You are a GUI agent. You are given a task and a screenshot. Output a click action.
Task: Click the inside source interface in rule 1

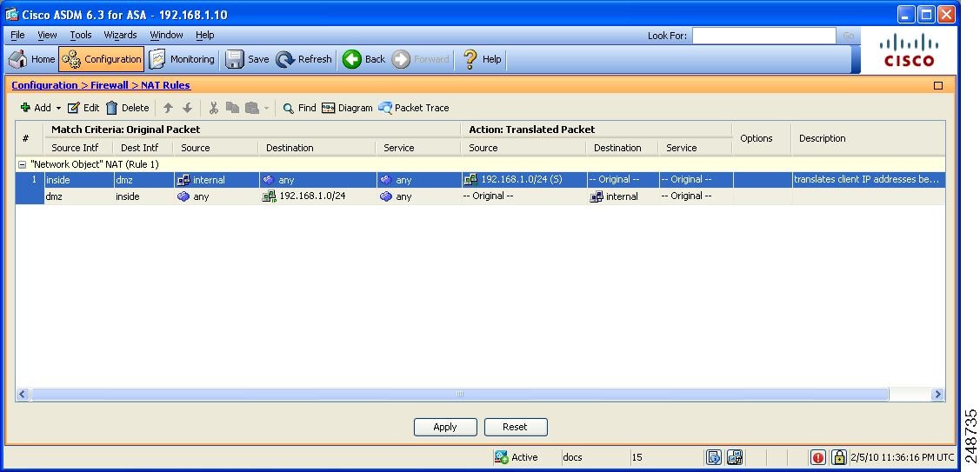point(78,180)
